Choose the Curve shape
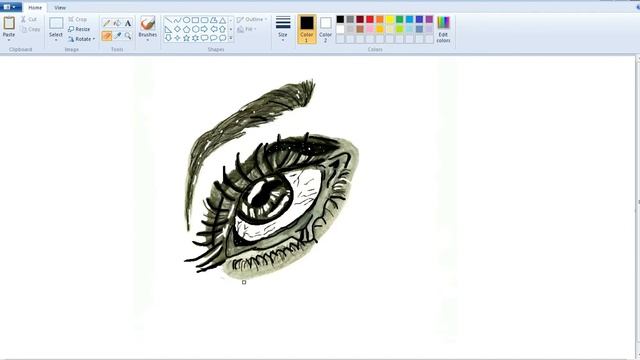The height and width of the screenshot is (360, 640). click(177, 20)
